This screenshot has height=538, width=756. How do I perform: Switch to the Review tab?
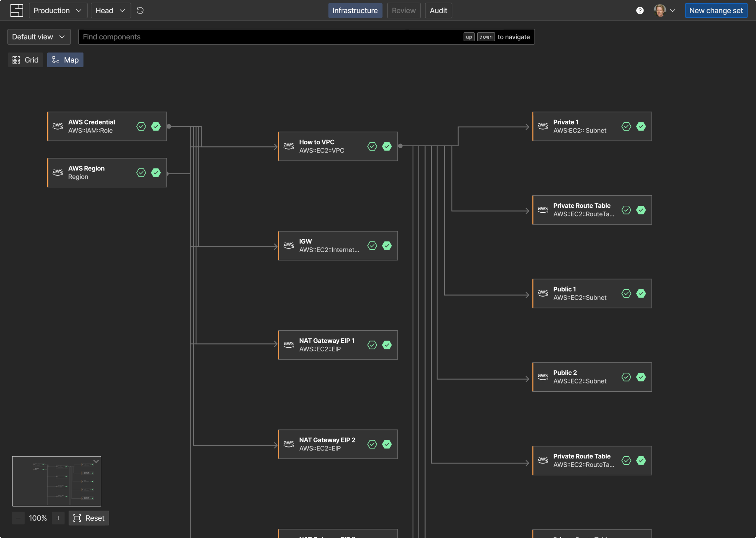coord(404,10)
